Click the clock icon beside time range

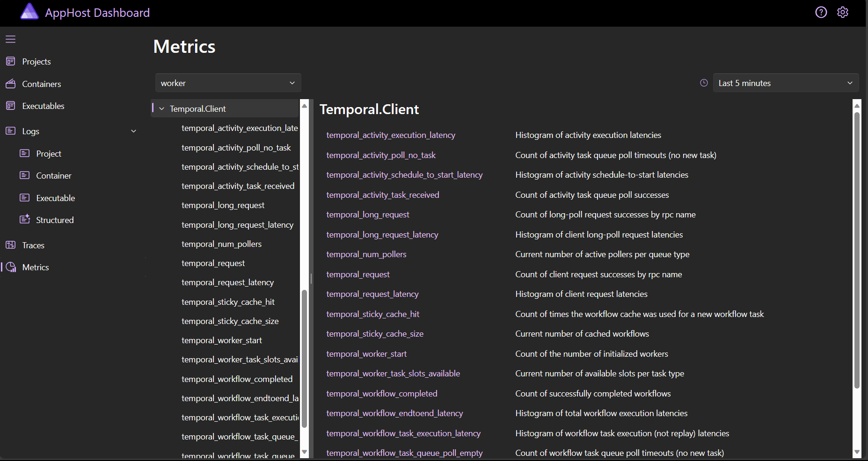[704, 83]
